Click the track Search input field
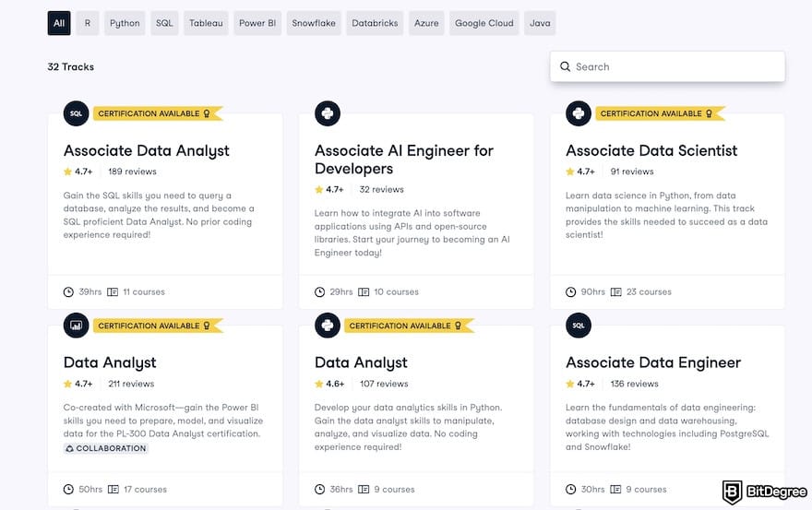 tap(667, 66)
